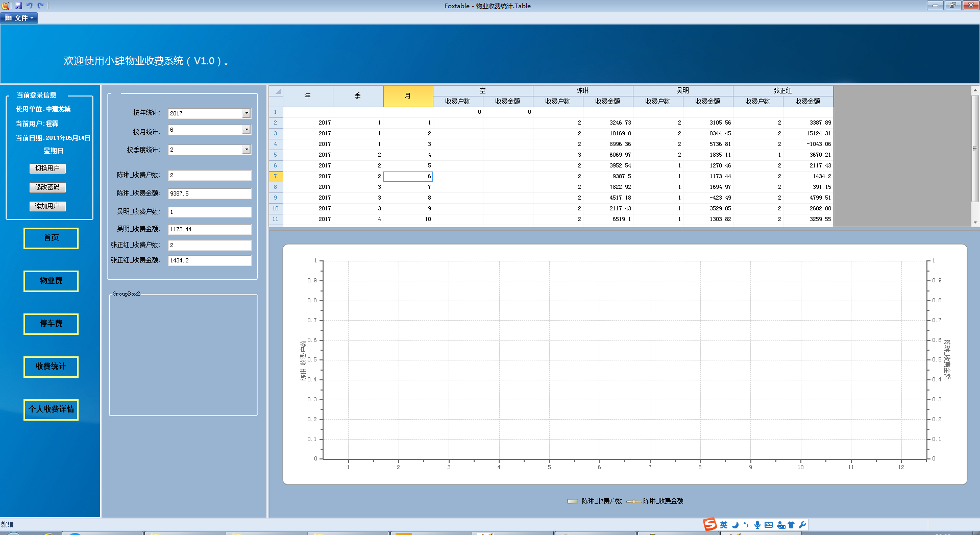Open the IME skin shirt icon
The width and height of the screenshot is (980, 535).
coord(792,525)
